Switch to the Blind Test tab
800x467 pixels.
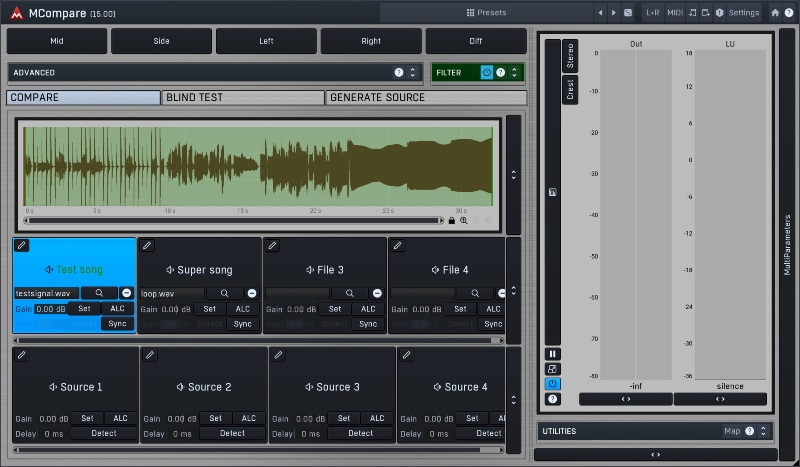click(x=243, y=98)
